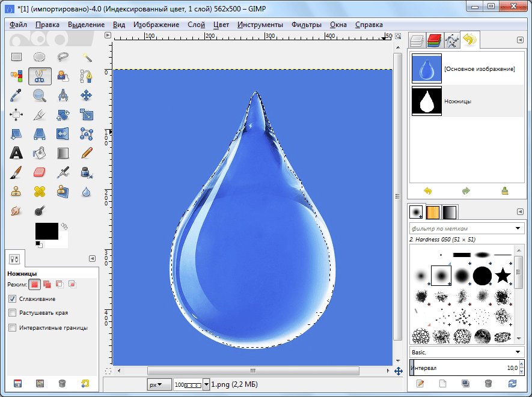Pick the Bucket Fill tool
This screenshot has height=397, width=532.
(40, 153)
